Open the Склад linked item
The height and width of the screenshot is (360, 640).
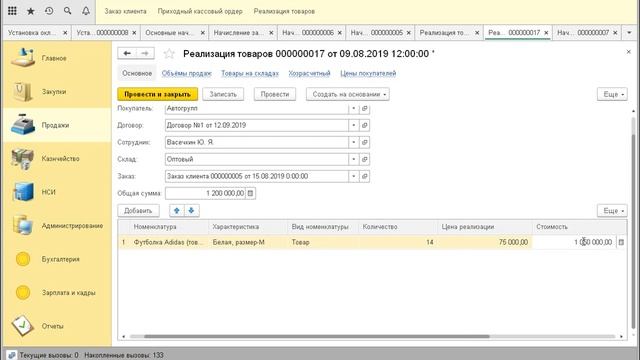pos(364,159)
